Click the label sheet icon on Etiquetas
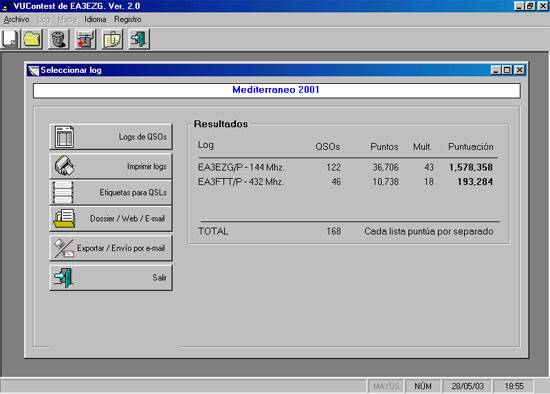Viewport: 550px width, 394px height. point(63,192)
